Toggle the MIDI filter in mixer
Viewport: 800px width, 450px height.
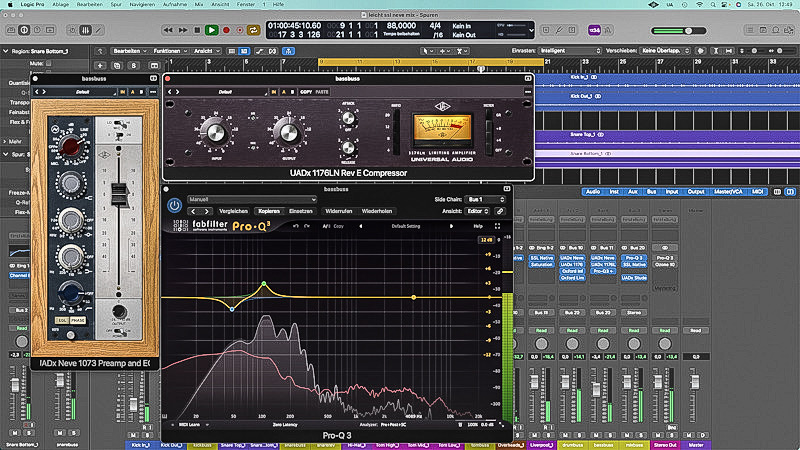tap(758, 192)
